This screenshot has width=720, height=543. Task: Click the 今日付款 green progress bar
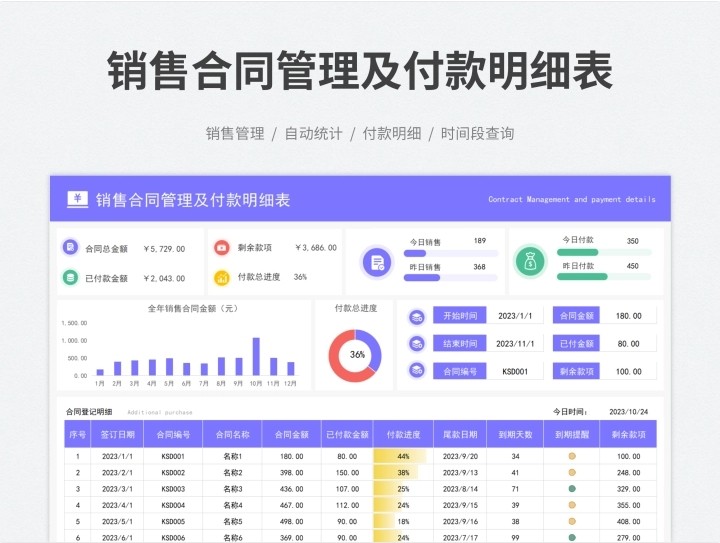click(x=604, y=252)
